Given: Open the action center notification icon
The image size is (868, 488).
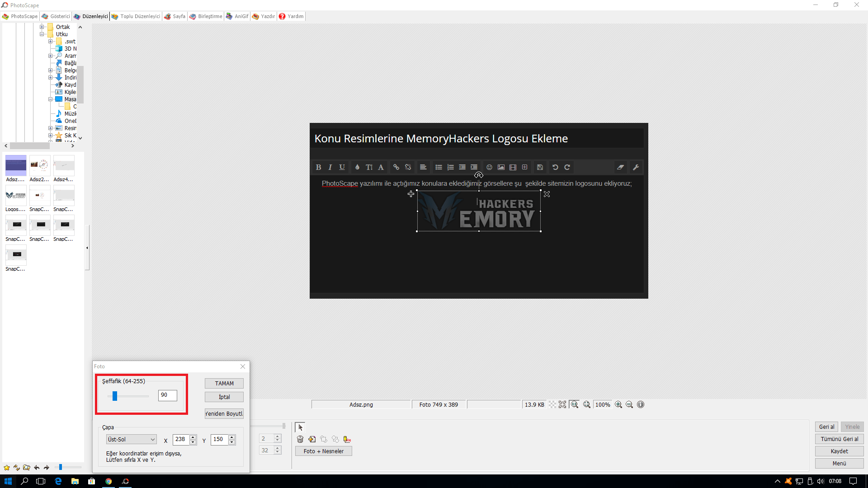Looking at the screenshot, I should [x=853, y=481].
